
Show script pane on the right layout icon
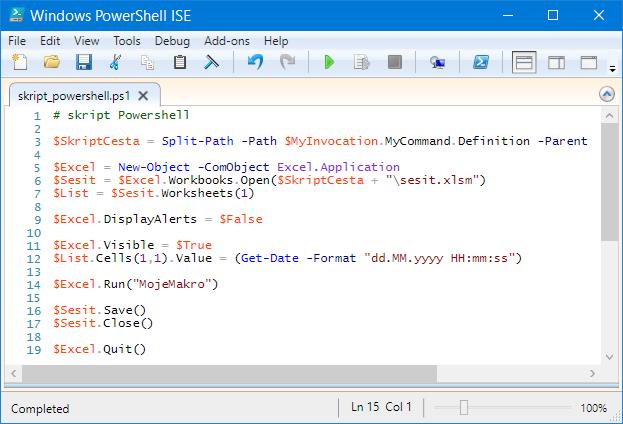[556, 62]
